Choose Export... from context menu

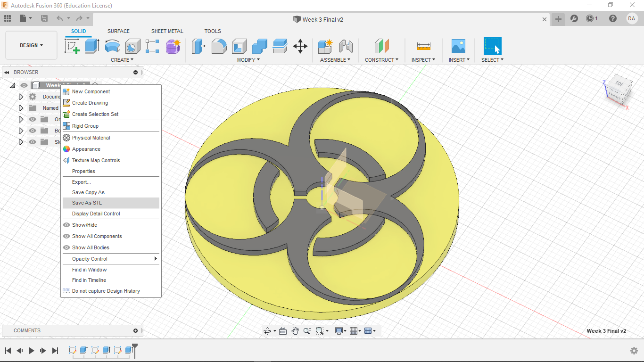(111, 182)
